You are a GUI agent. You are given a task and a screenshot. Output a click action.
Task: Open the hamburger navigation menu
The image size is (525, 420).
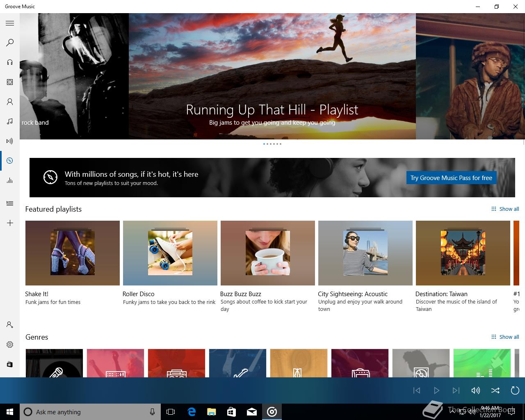pos(10,23)
